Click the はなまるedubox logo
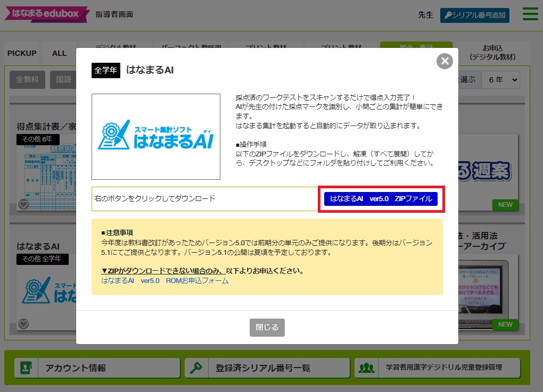Screen dimensions: 543x392 [x=47, y=14]
